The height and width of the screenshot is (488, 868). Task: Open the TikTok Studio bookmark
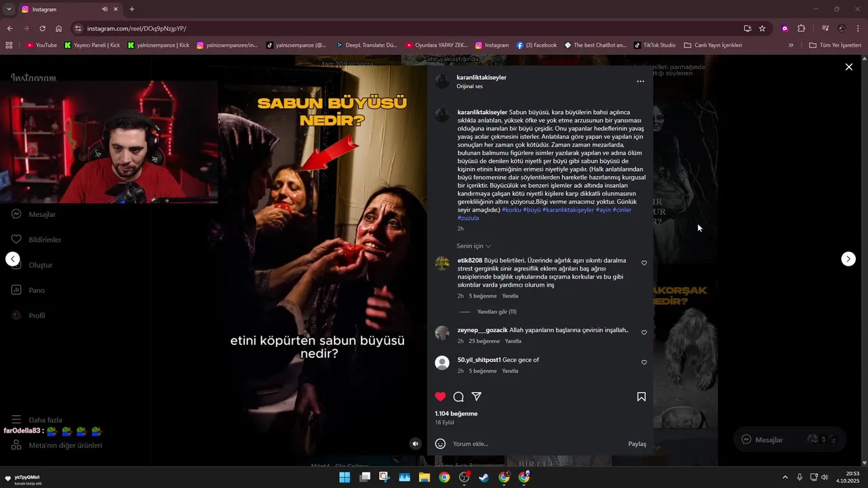(654, 45)
